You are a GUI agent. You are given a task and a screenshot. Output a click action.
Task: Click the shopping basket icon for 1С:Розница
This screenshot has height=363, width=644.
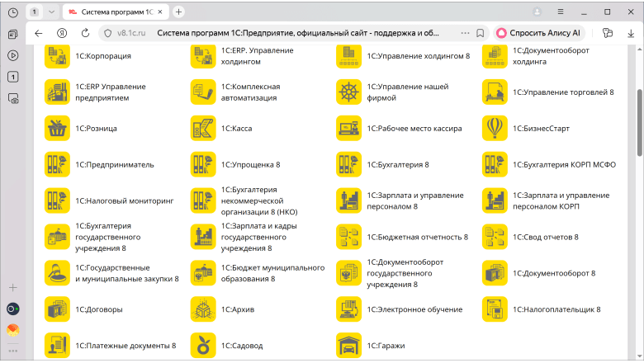coord(57,129)
